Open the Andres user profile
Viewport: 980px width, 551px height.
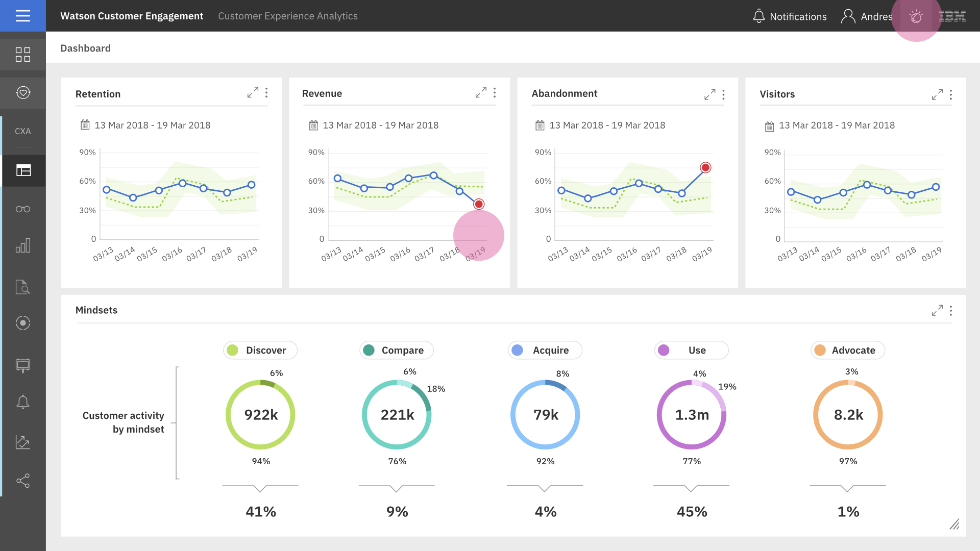click(867, 16)
